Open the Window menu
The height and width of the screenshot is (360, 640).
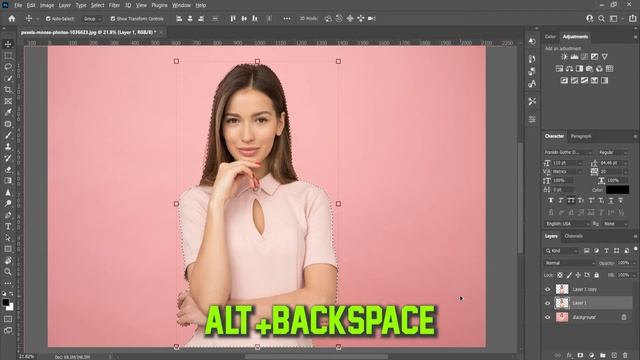pyautogui.click(x=181, y=5)
